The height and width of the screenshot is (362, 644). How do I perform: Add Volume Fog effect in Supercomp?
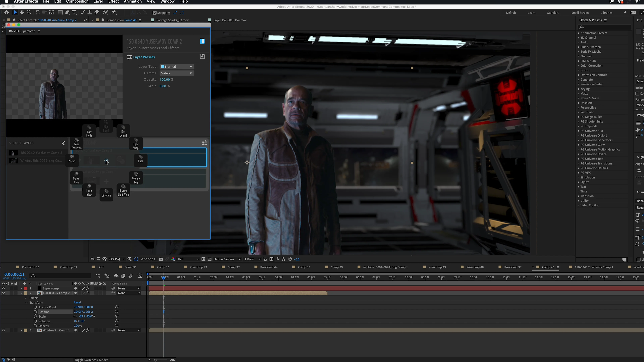click(136, 178)
